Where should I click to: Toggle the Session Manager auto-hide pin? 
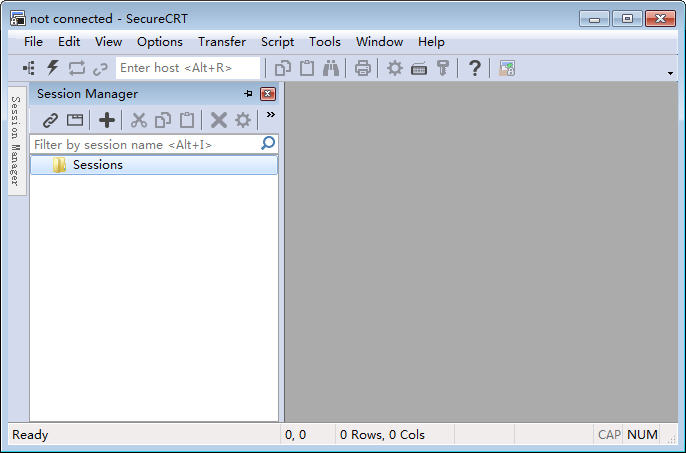click(x=248, y=94)
